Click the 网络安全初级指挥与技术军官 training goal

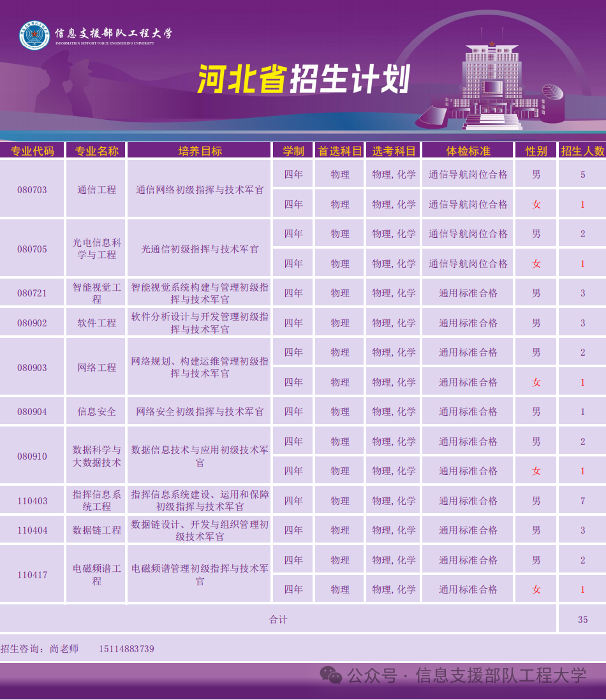pyautogui.click(x=200, y=412)
